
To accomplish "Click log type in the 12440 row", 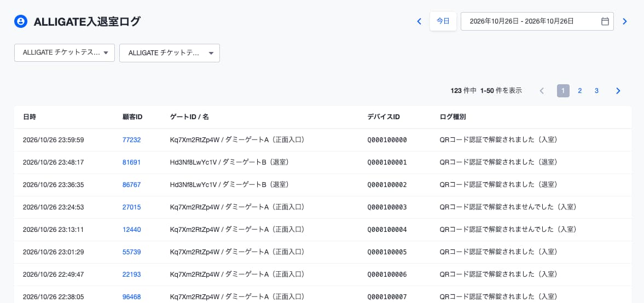I will pos(510,230).
